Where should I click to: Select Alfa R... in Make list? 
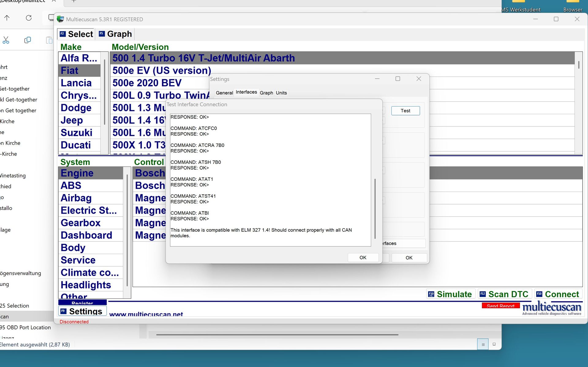[79, 58]
